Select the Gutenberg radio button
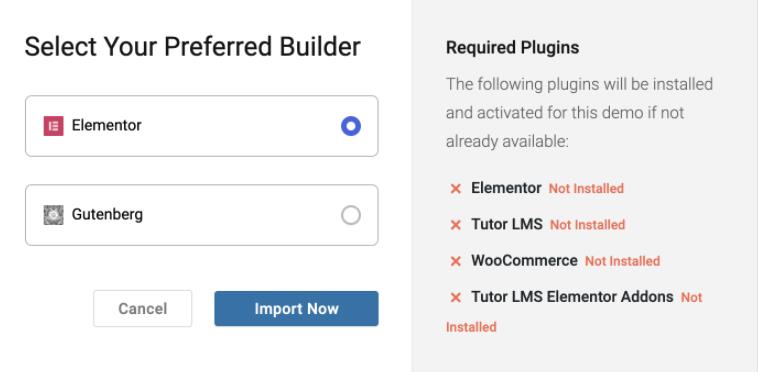 (x=351, y=215)
